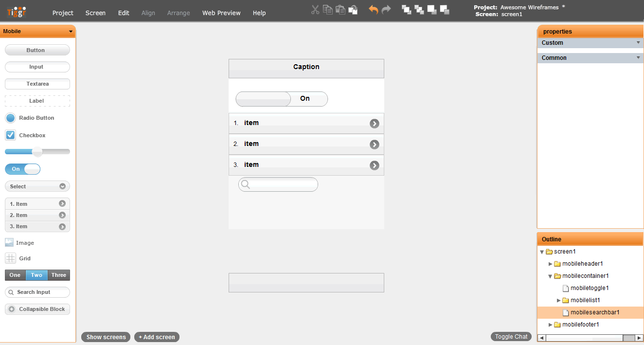Viewport: 644px width, 345px height.
Task: Pick the Label widget from palette
Action: pyautogui.click(x=37, y=101)
